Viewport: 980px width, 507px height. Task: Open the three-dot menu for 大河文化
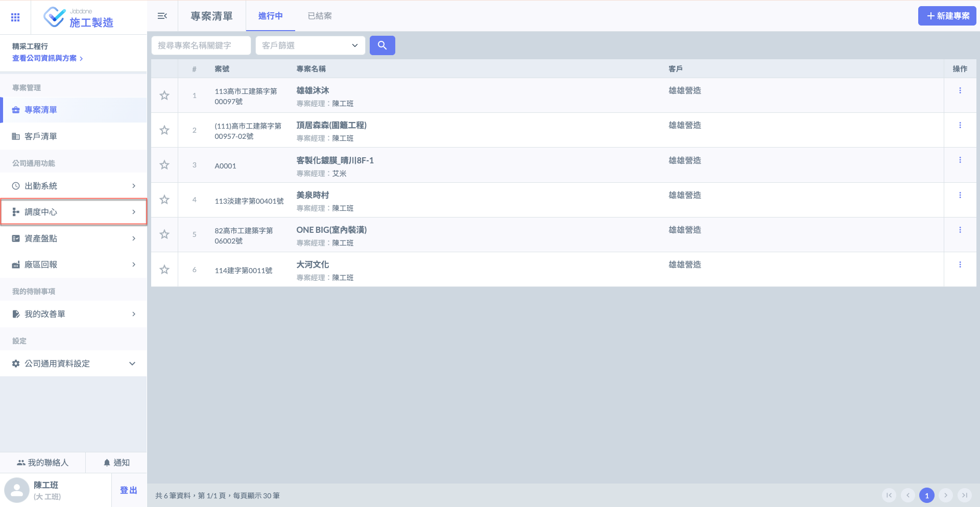pos(960,264)
